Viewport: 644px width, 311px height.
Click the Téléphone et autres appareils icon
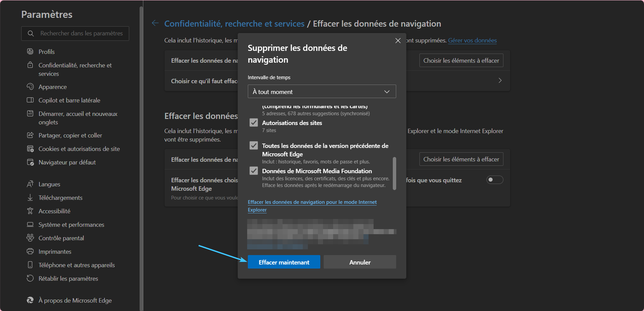point(30,265)
